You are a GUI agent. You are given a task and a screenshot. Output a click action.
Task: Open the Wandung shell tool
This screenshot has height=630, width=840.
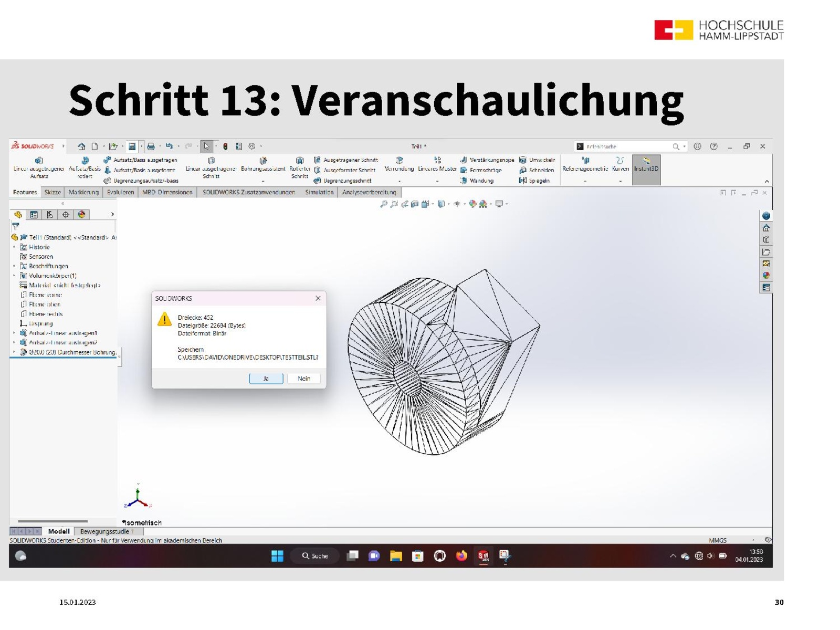pyautogui.click(x=477, y=181)
